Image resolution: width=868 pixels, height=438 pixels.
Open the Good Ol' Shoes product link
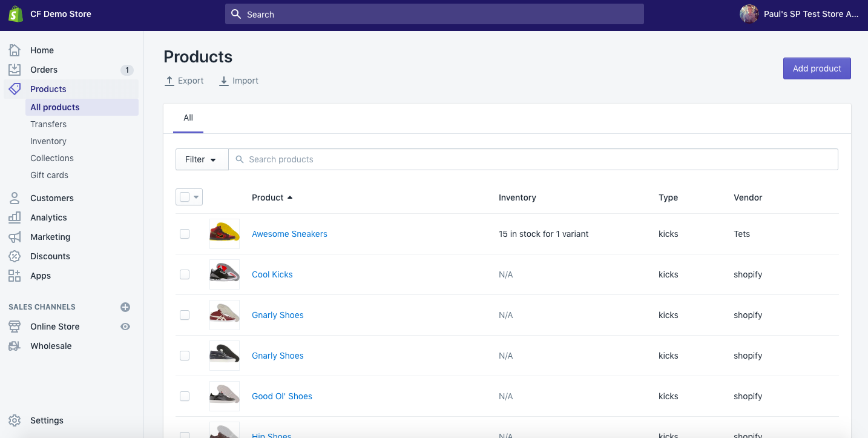point(282,396)
